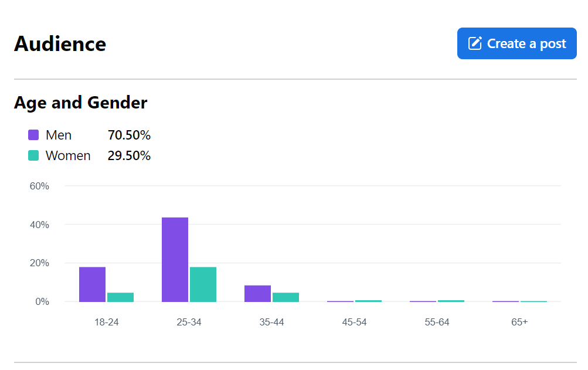Click the 29.50% Women percentage value
Screen dimensions: 588x370
tap(129, 156)
